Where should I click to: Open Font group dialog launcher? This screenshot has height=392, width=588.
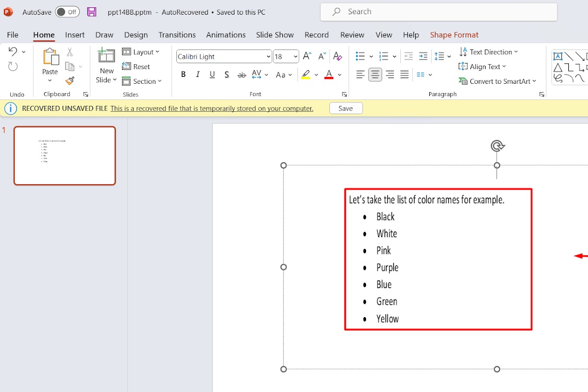click(344, 94)
